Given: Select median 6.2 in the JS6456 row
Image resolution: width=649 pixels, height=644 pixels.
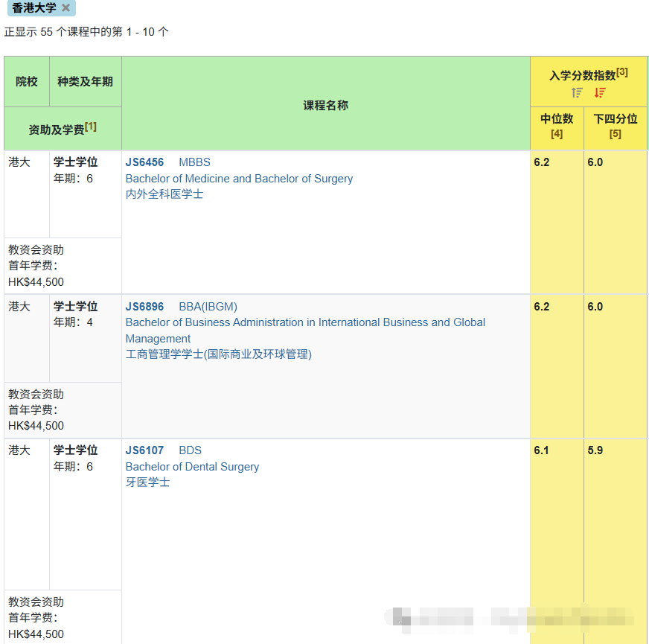Looking at the screenshot, I should point(541,162).
